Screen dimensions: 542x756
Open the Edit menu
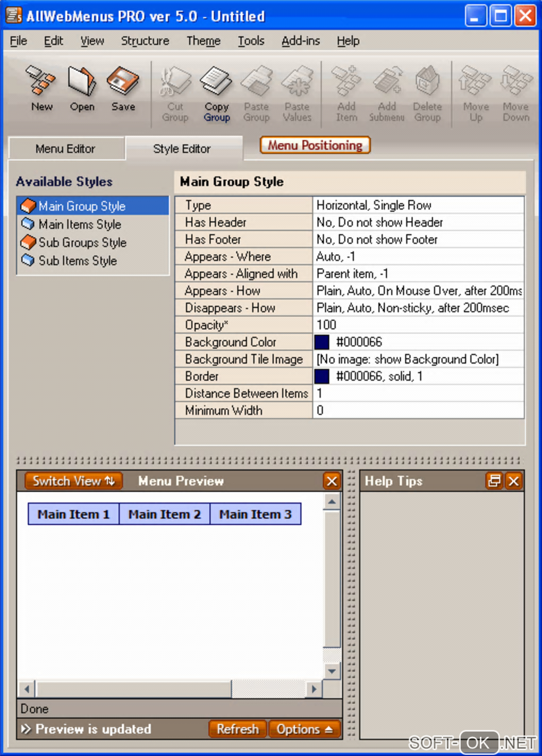coord(53,41)
